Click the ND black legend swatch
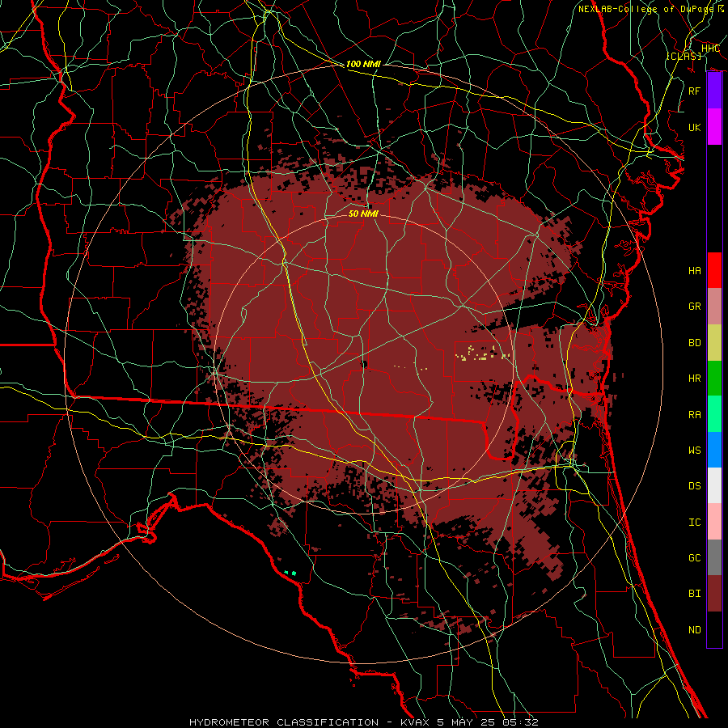This screenshot has width=728, height=728. tap(714, 629)
